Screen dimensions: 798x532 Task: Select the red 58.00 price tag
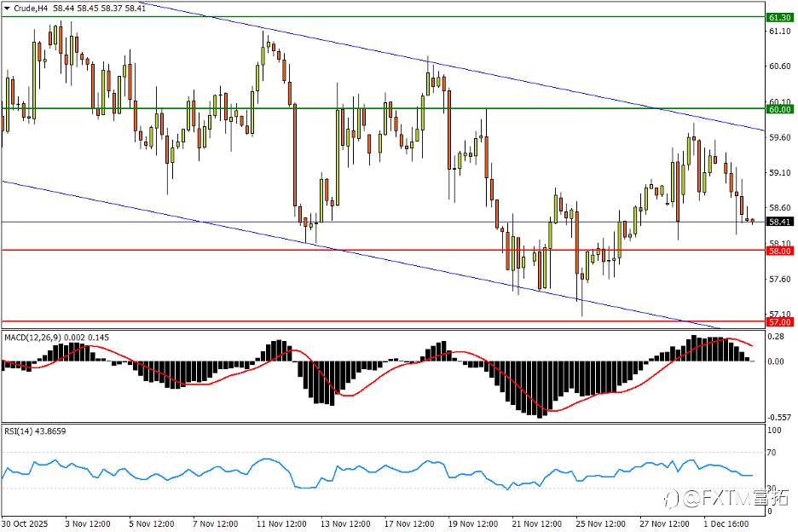tap(780, 251)
